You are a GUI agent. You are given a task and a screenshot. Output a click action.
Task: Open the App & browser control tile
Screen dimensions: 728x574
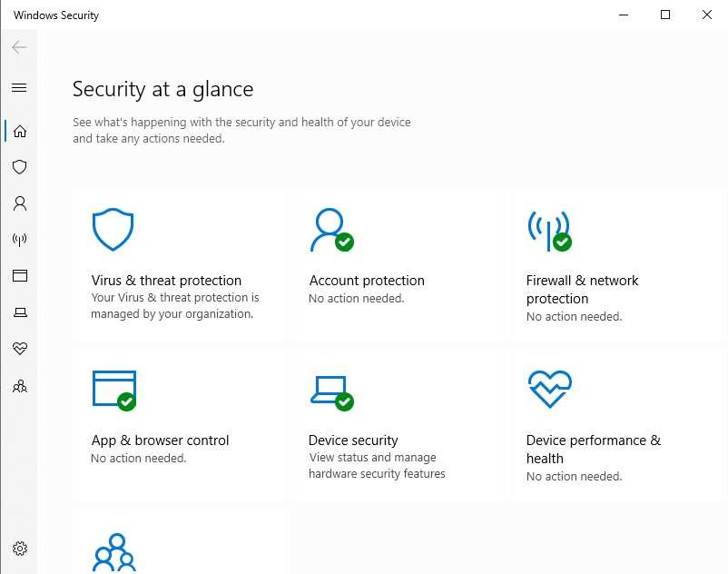179,424
